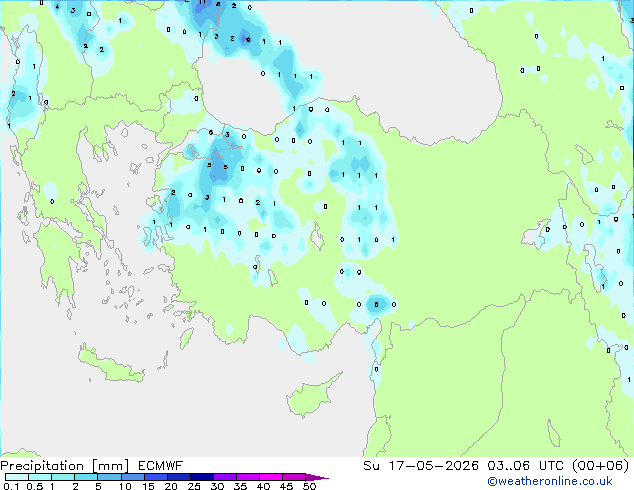
Task: Click the 'Su' weekday label
Action: click(371, 466)
